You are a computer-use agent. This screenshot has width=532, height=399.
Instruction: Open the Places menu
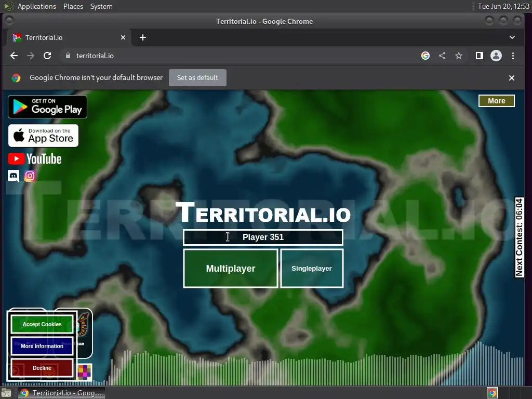point(73,6)
